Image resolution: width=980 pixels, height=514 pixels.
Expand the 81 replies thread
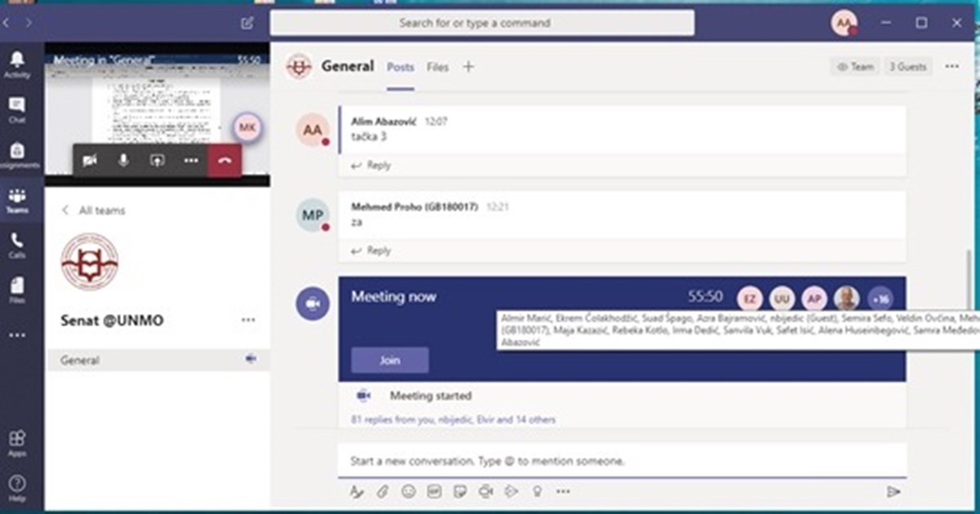coord(453,419)
